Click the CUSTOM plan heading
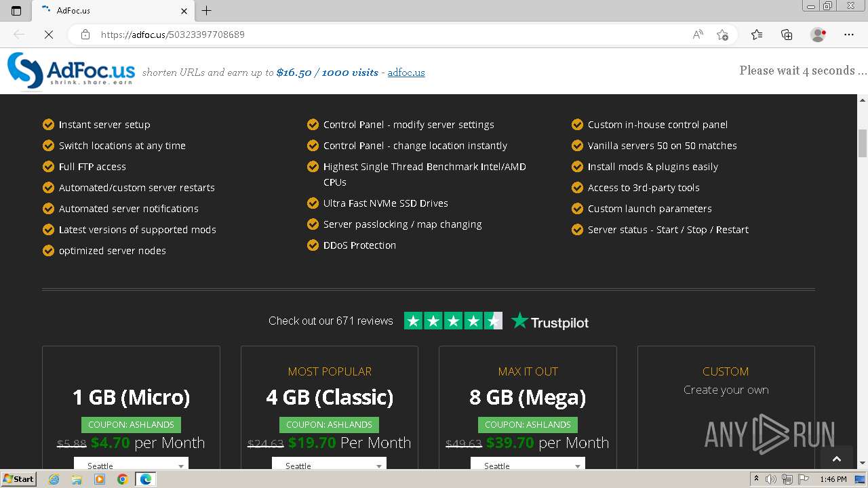868x488 pixels. pyautogui.click(x=726, y=371)
